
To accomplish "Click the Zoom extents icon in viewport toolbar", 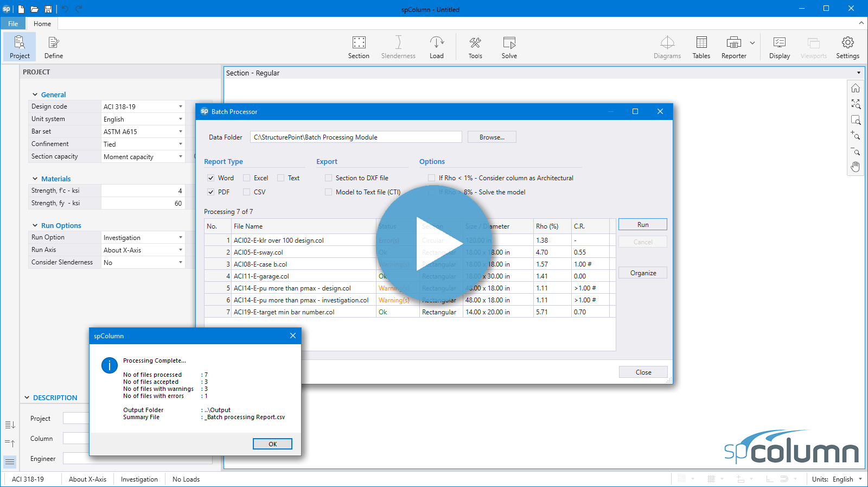I will [x=856, y=104].
